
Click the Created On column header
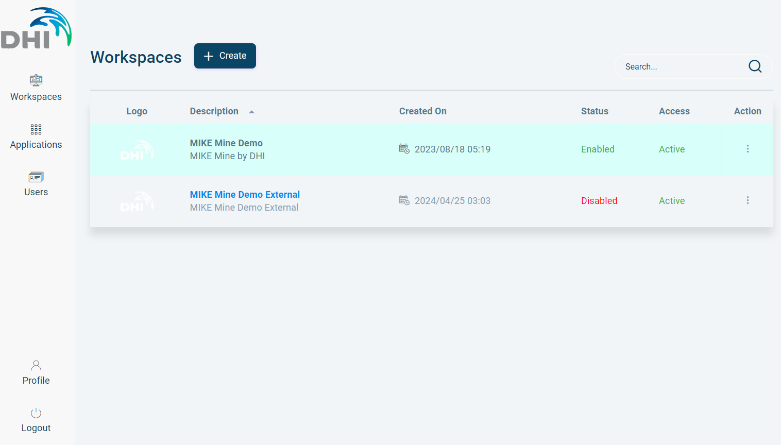423,111
